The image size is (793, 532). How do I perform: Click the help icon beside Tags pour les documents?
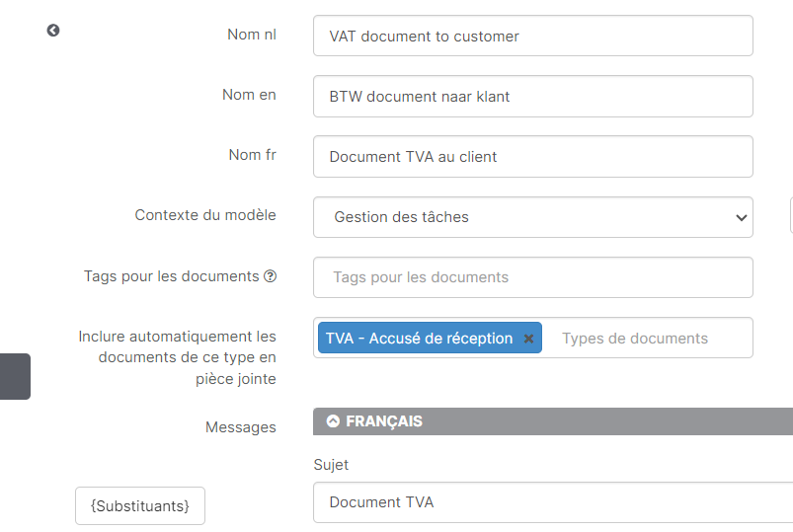coord(270,276)
